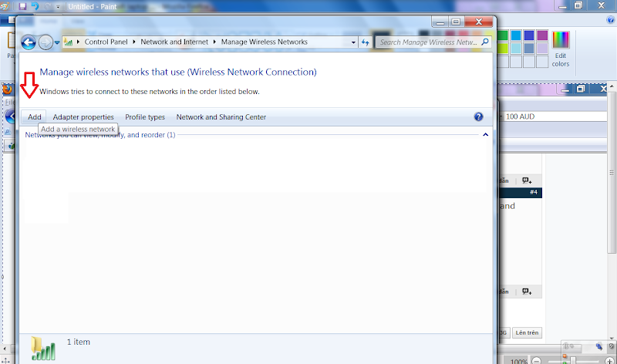Select 'Networks you can view, modify, and reorder' header
Image resolution: width=617 pixels, height=364 pixels.
coord(100,135)
